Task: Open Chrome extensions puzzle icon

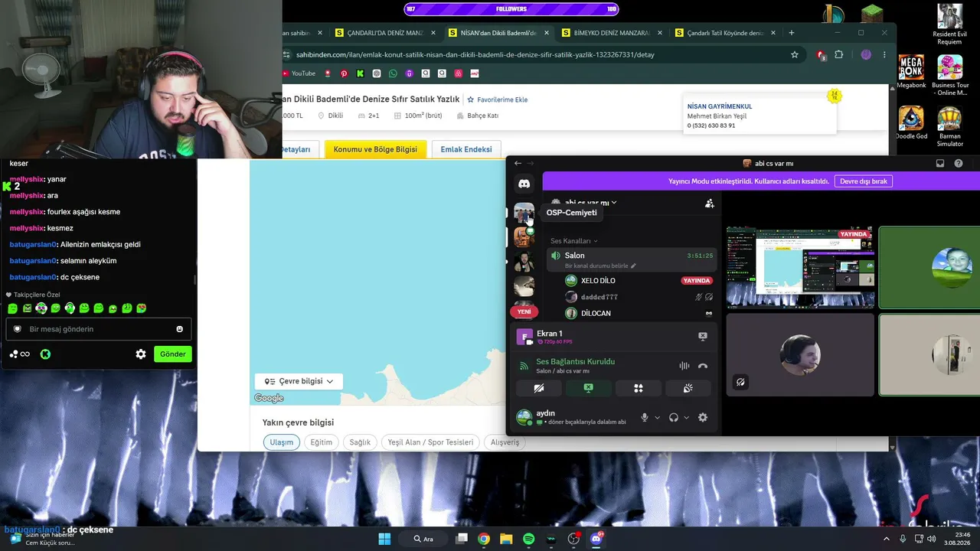Action: [839, 54]
